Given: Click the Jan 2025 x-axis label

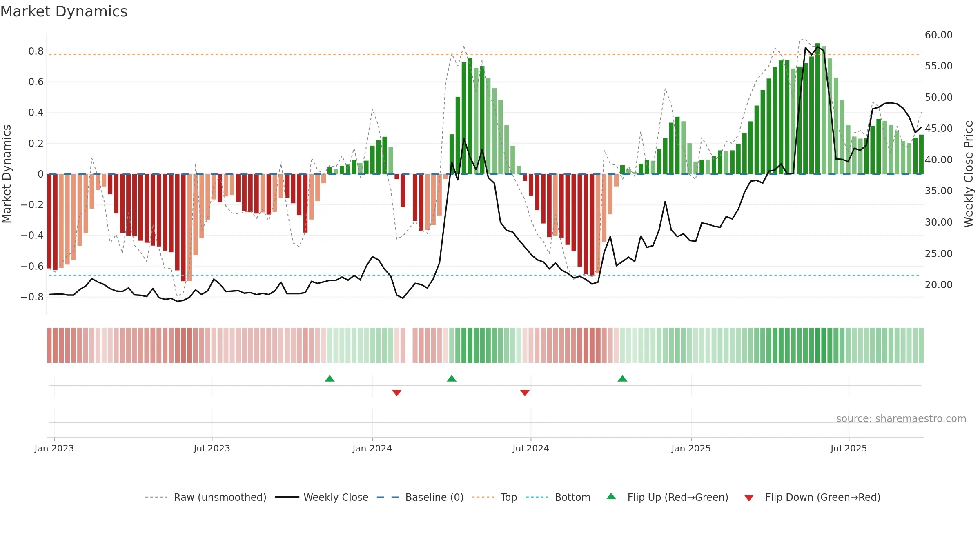Looking at the screenshot, I should pos(691,448).
